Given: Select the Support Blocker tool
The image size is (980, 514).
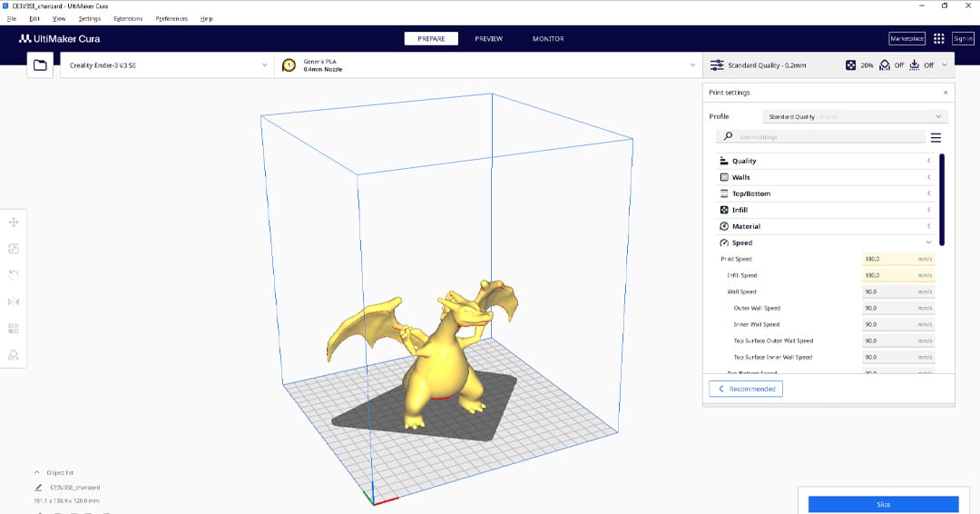Looking at the screenshot, I should pyautogui.click(x=14, y=355).
